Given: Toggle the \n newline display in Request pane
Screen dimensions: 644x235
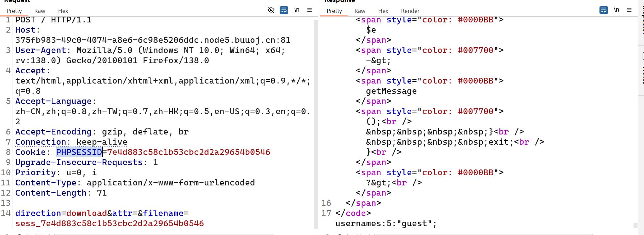Looking at the screenshot, I should point(297,10).
